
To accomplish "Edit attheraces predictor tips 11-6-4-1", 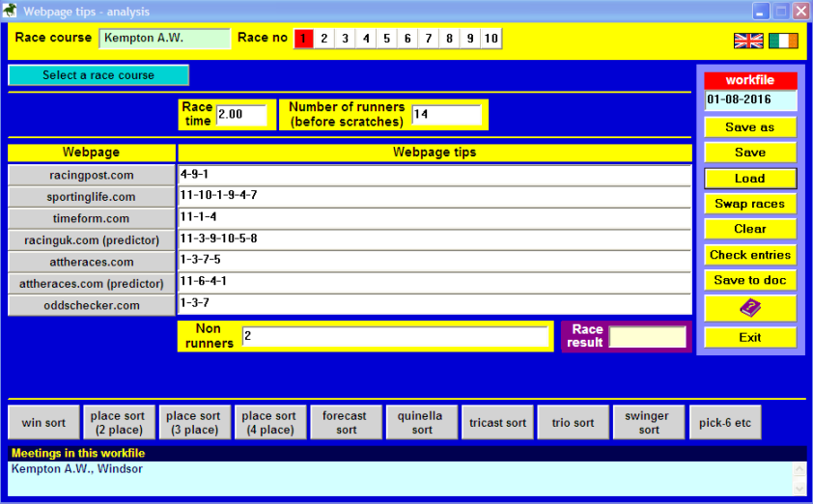I will point(435,284).
